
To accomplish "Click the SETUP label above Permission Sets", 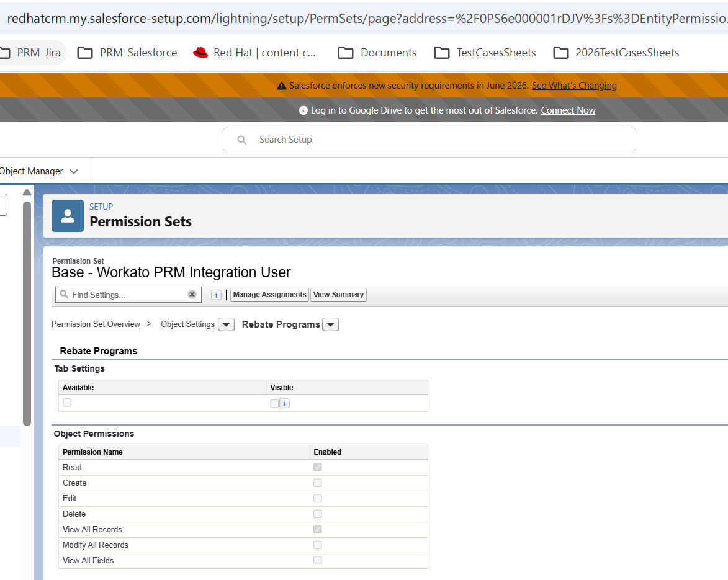I will click(101, 207).
